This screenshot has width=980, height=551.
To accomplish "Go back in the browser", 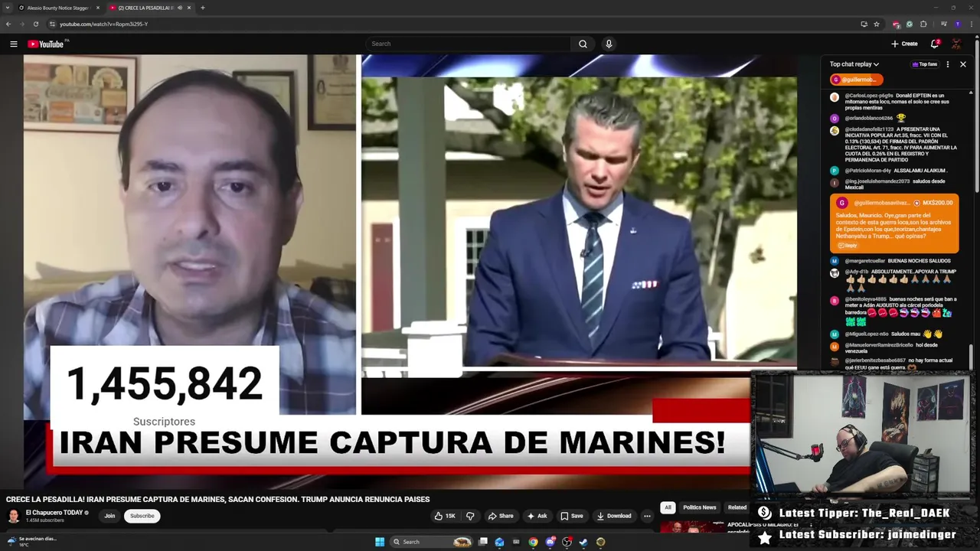I will (x=8, y=24).
